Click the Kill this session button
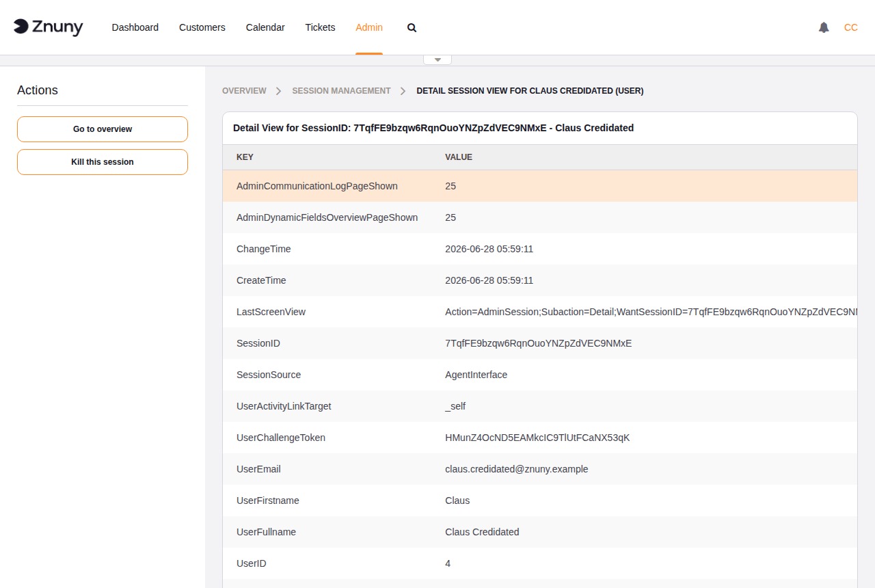 point(103,162)
